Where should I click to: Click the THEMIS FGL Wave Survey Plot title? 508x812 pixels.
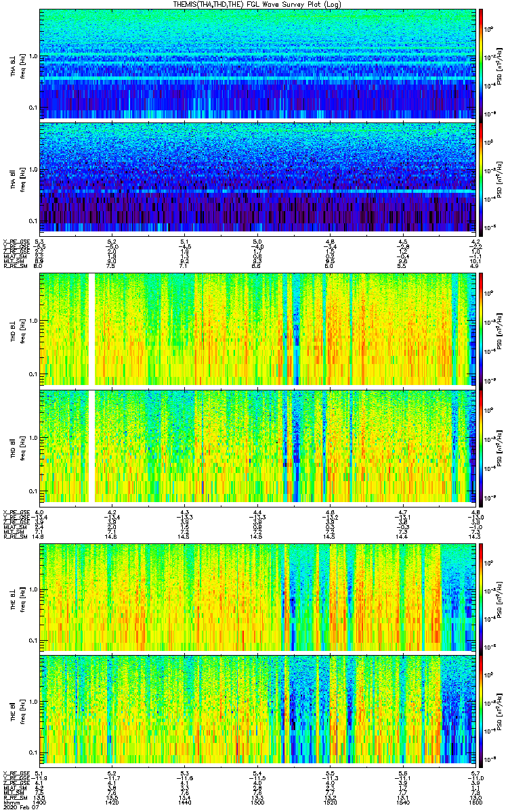258,4
